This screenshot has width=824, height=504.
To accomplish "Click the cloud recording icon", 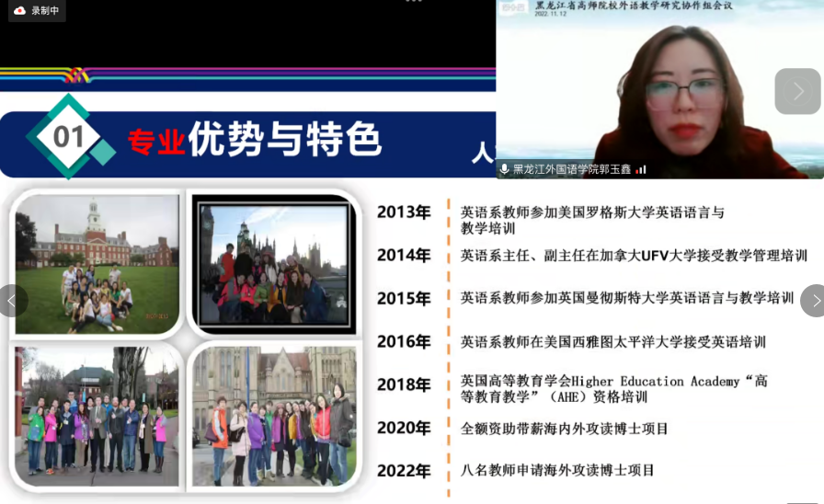I will [x=19, y=11].
